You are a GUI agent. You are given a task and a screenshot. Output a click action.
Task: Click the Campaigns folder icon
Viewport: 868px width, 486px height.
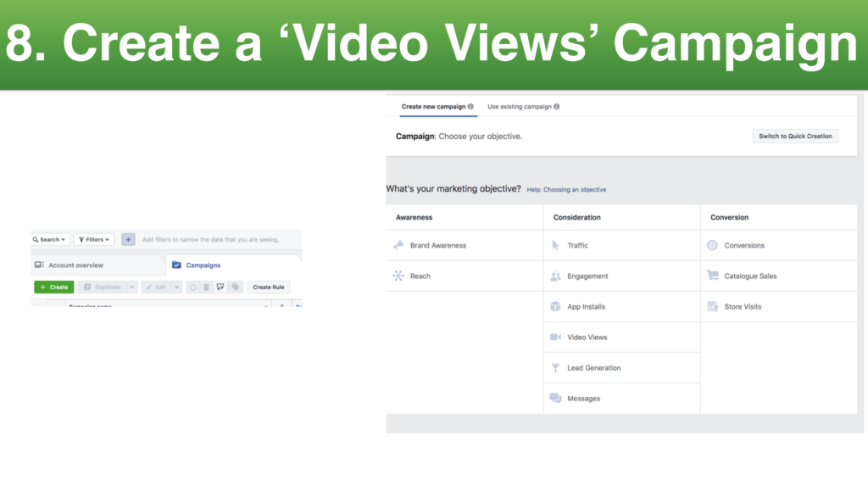176,265
